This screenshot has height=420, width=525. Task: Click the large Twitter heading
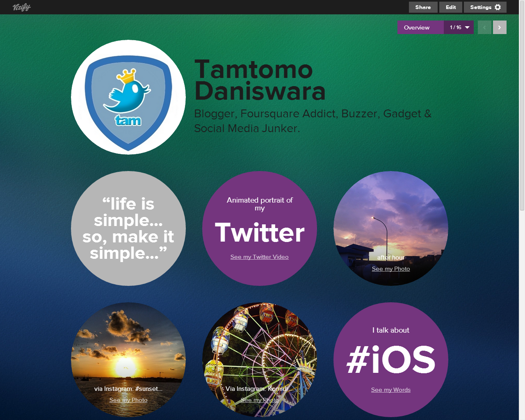point(260,233)
